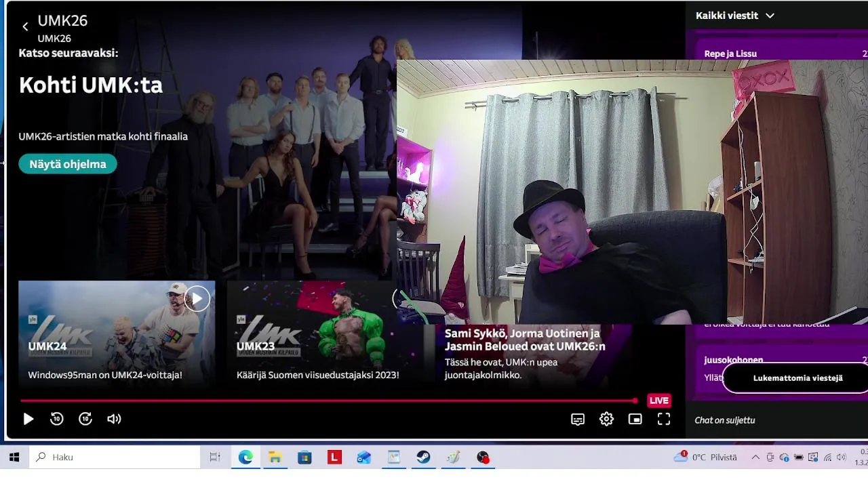Viewport: 868px width, 488px height.
Task: Jump to LIVE position
Action: pos(659,401)
